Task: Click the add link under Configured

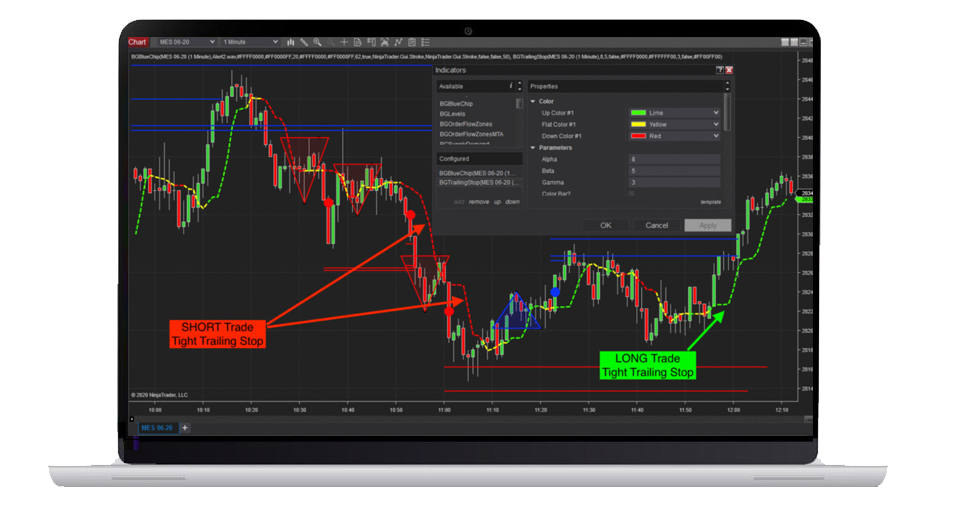Action: click(x=459, y=201)
